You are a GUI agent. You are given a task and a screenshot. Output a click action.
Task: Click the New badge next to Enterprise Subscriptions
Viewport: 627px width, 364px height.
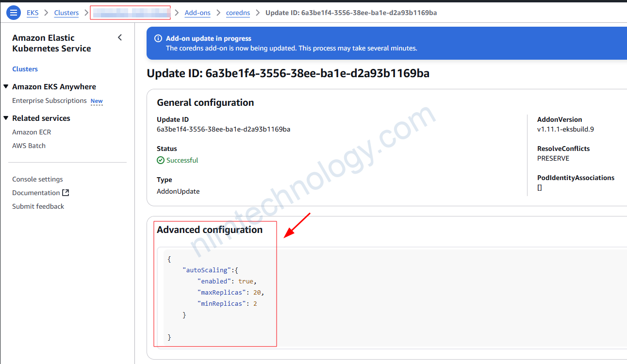coord(97,101)
